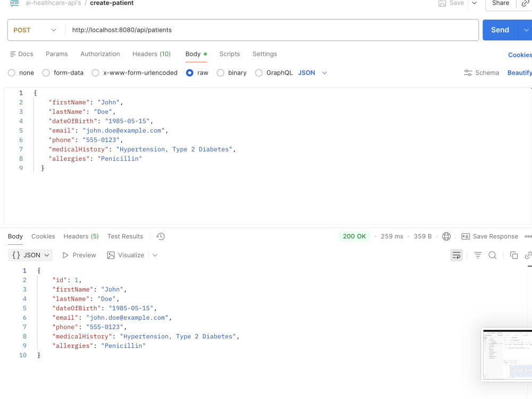Image resolution: width=532 pixels, height=399 pixels.
Task: Open the response Headers (5) tab
Action: click(81, 237)
